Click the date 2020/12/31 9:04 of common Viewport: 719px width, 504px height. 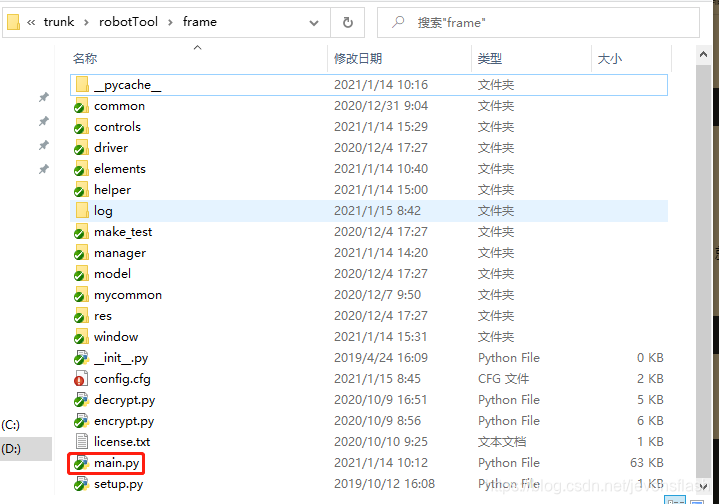tap(381, 105)
